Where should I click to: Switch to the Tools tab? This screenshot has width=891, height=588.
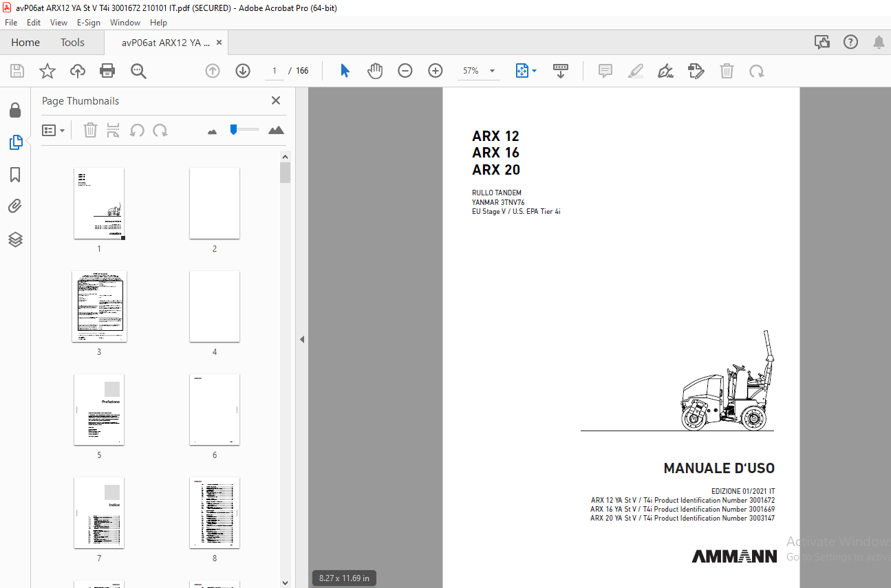[72, 43]
